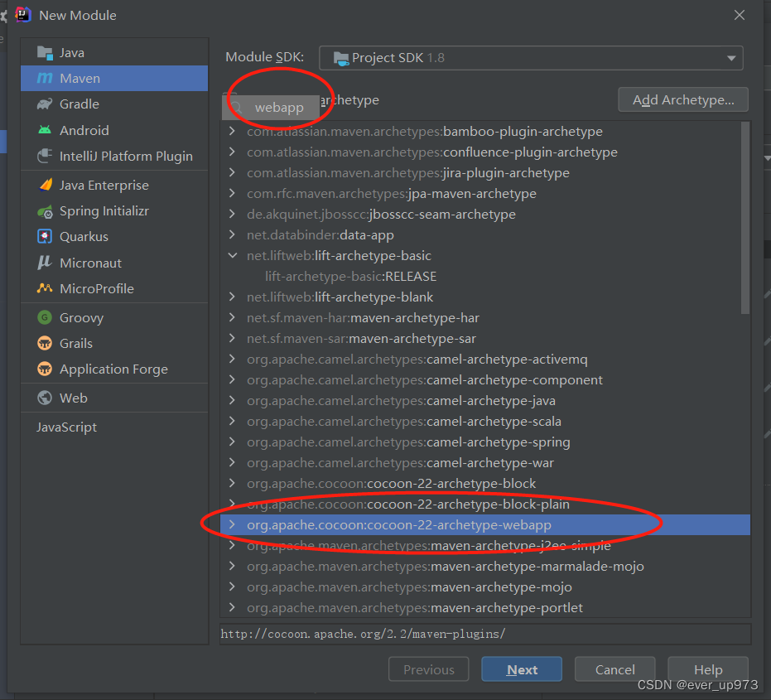Viewport: 771px width, 700px height.
Task: Click the cocoon maven-plugins URL text
Action: (363, 634)
